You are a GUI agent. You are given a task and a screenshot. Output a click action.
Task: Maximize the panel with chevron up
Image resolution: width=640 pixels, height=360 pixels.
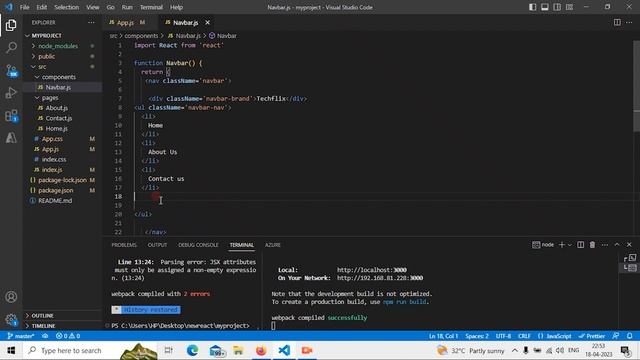617,244
